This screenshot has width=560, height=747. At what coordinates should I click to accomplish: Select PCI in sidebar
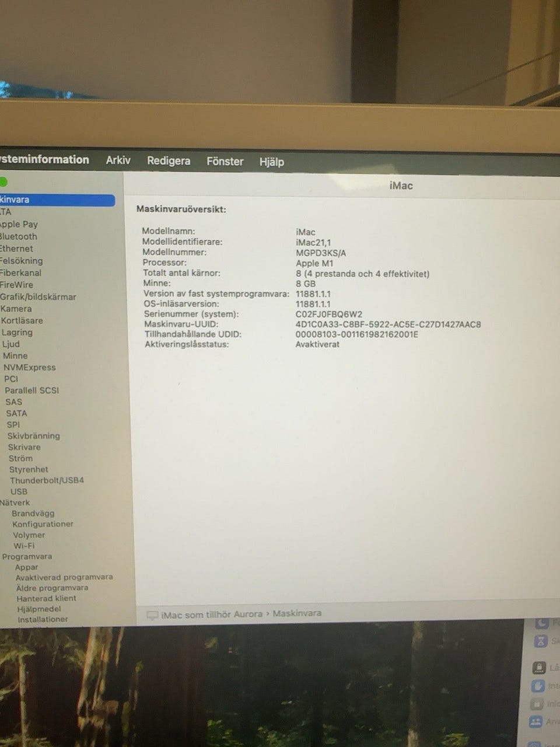coord(11,379)
